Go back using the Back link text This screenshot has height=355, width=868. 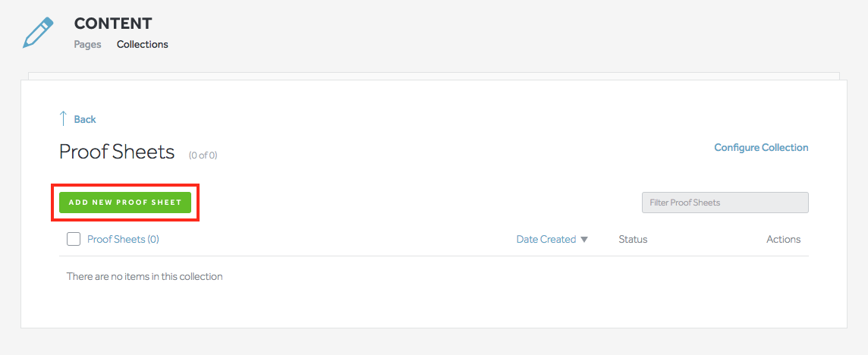pos(85,119)
